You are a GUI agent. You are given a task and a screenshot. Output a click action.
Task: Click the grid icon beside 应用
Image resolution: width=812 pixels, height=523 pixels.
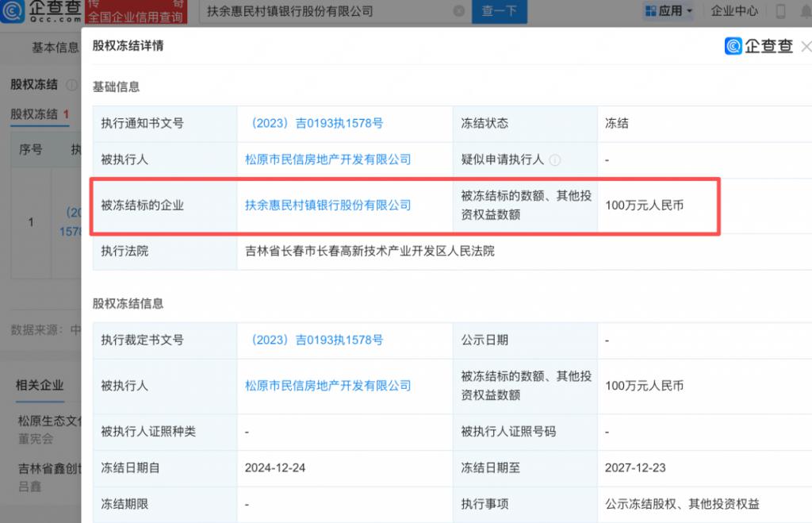650,11
